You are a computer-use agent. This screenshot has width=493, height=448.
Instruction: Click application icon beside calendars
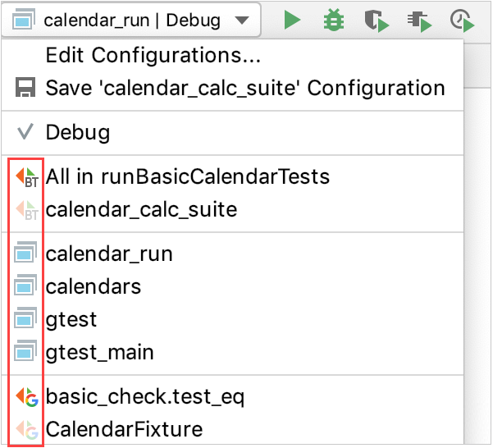(25, 285)
